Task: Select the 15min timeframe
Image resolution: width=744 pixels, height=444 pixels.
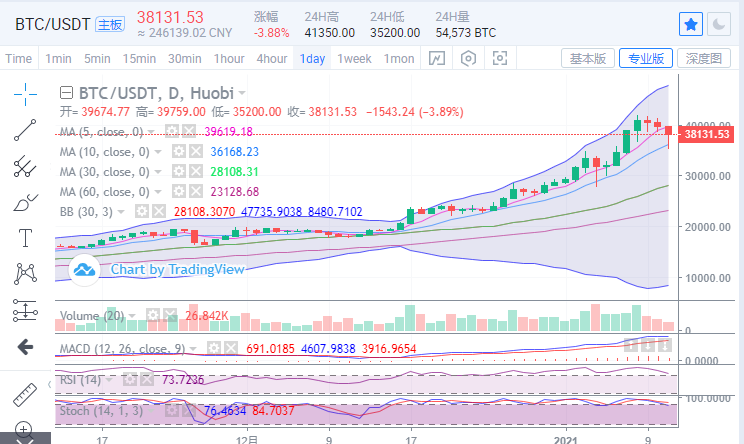Action: click(139, 58)
